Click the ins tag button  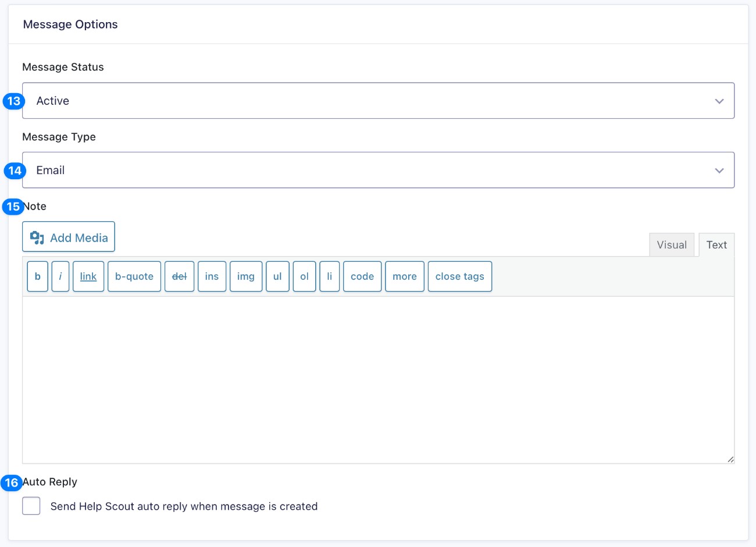coord(212,276)
